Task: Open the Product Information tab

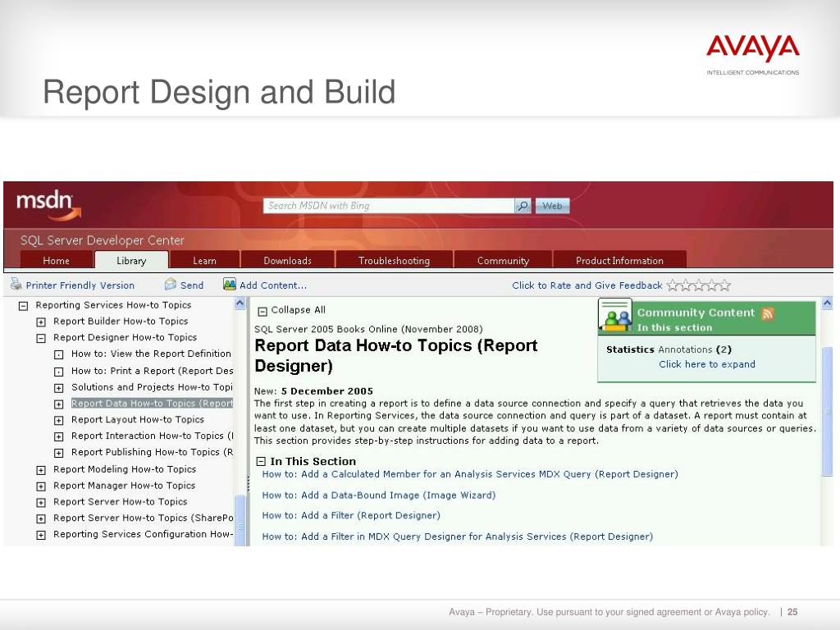Action: pos(620,260)
